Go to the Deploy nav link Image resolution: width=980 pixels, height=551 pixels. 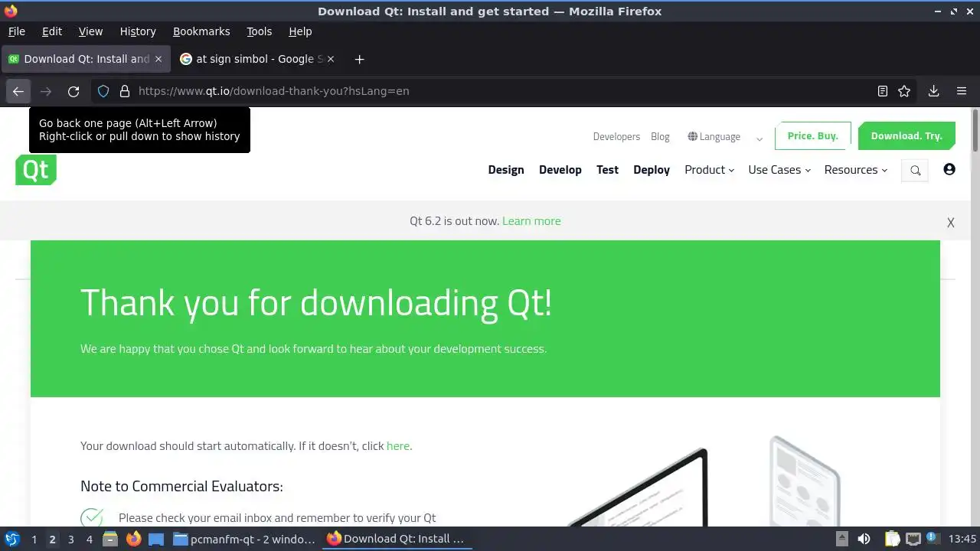pyautogui.click(x=652, y=170)
